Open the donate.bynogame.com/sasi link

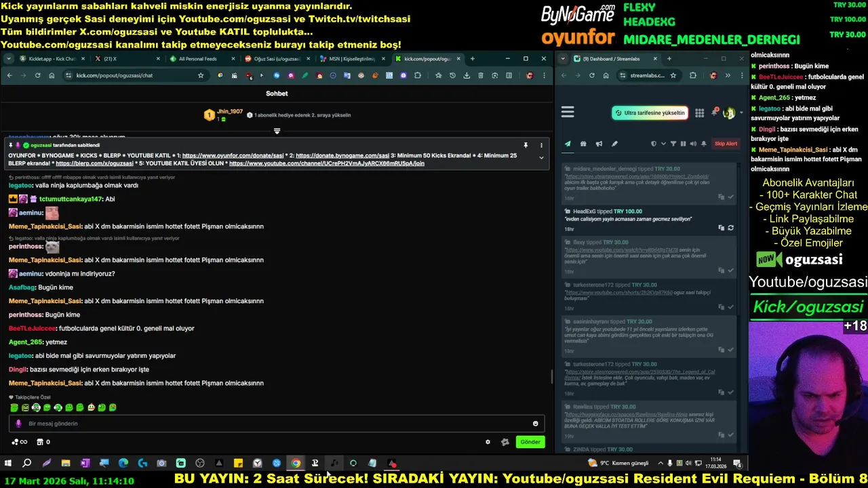(x=342, y=155)
